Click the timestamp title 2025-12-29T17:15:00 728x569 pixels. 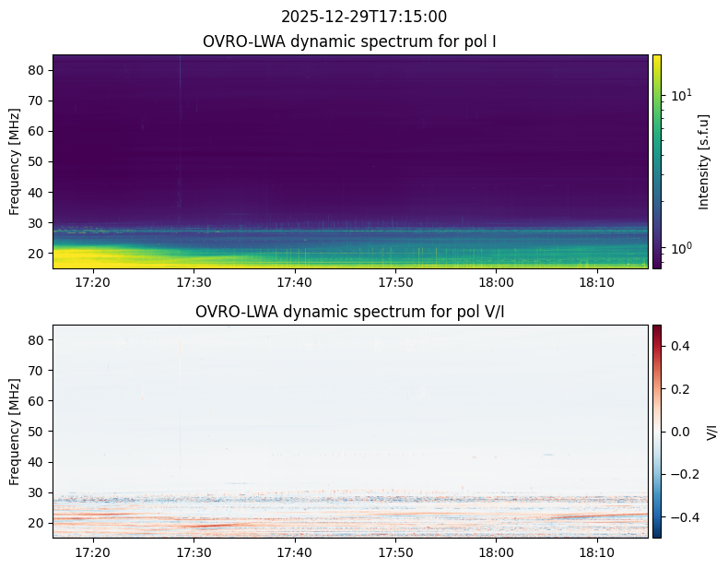[363, 17]
